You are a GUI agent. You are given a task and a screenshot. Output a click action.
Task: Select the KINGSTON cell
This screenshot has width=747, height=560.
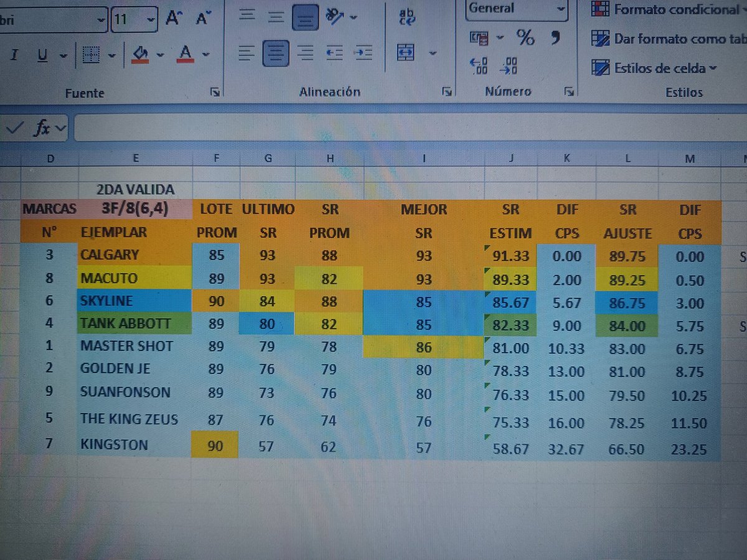136,445
